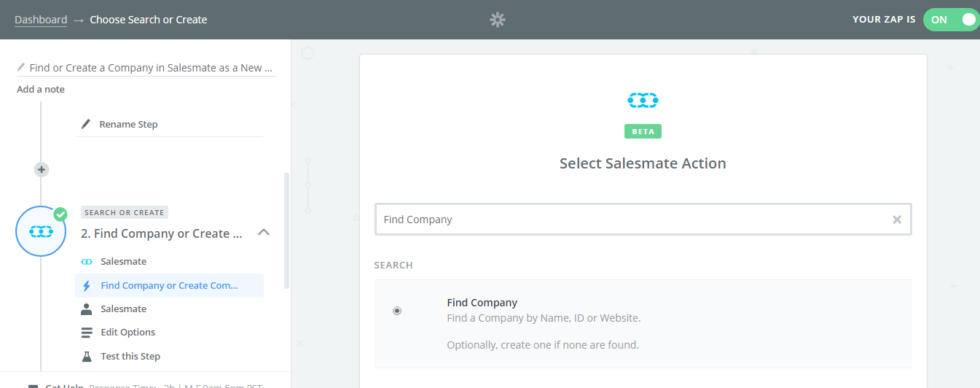The height and width of the screenshot is (388, 980).
Task: Click the lightning bolt action icon
Action: coord(87,285)
